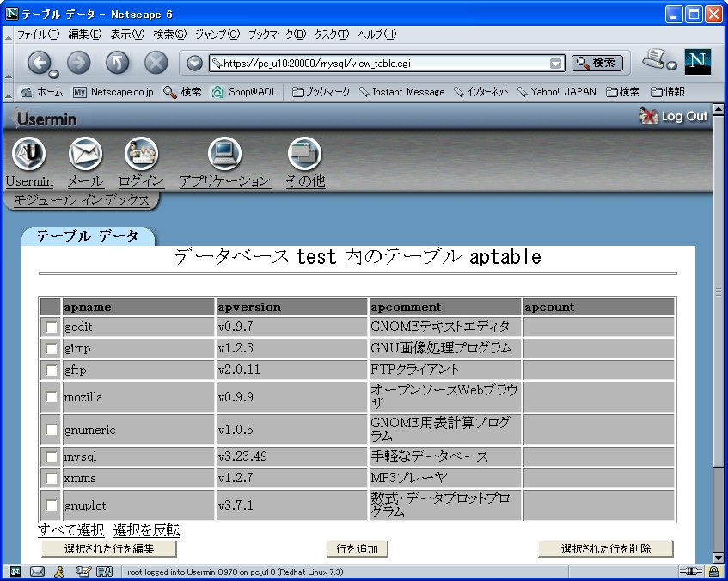The height and width of the screenshot is (581, 728).
Task: Click the URL address input field
Action: (379, 64)
